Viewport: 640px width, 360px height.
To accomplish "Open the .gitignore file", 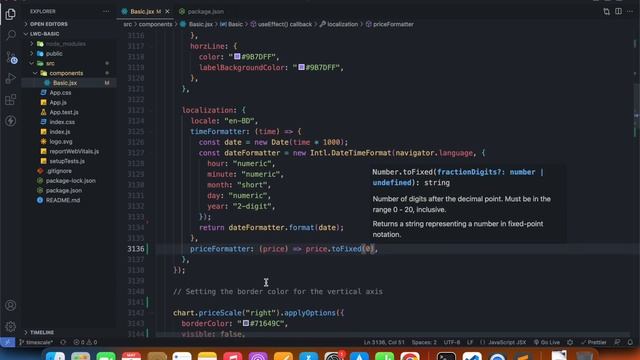I will coord(59,171).
